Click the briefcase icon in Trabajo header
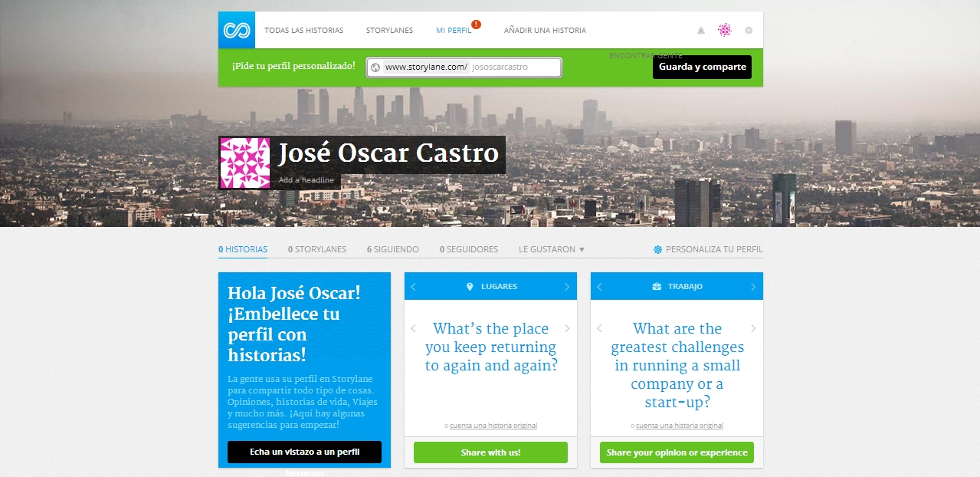The image size is (980, 477). (x=657, y=287)
